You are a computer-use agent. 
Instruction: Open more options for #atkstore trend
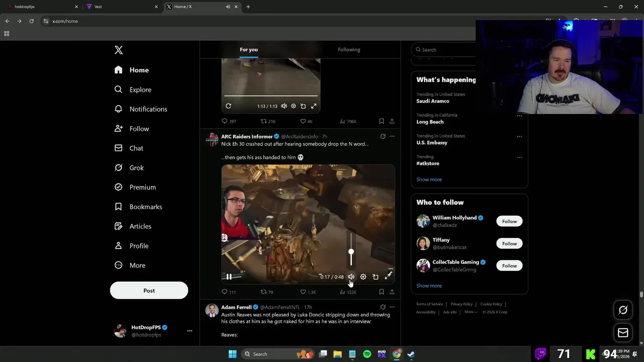click(519, 157)
